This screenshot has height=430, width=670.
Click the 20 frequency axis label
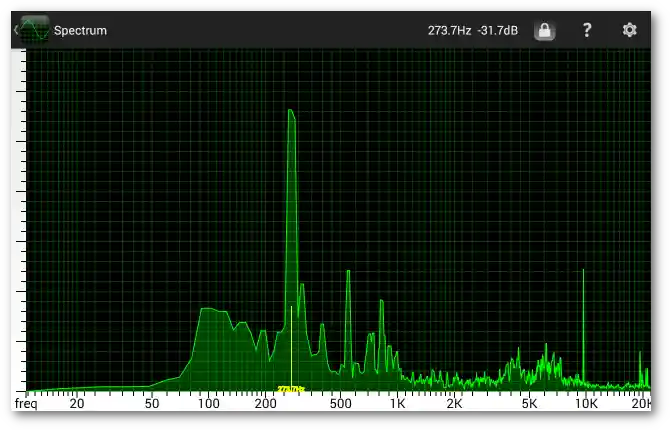pyautogui.click(x=76, y=403)
